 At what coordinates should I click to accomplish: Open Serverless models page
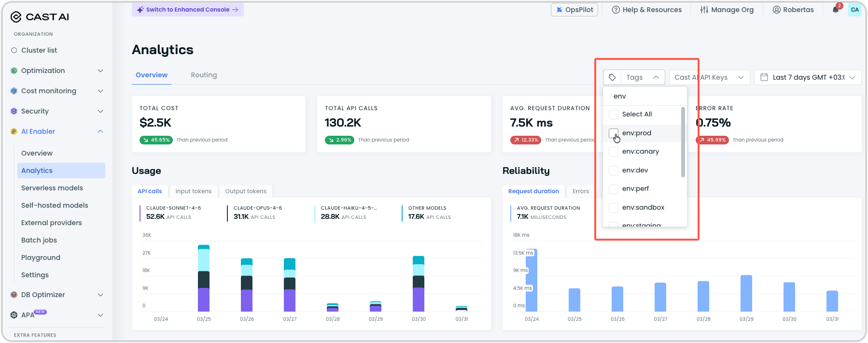[x=52, y=188]
